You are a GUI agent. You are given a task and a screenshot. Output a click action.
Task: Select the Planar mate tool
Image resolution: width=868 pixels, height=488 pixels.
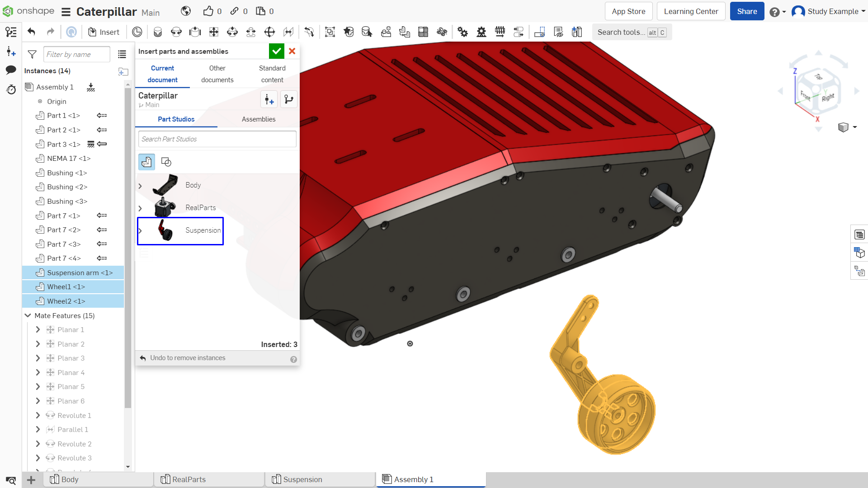[214, 32]
